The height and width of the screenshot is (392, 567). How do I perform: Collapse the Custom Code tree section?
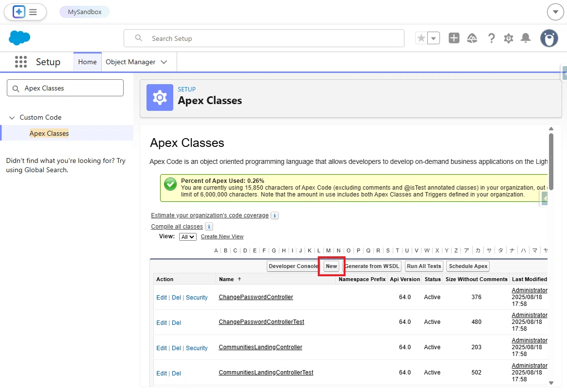[x=12, y=117]
